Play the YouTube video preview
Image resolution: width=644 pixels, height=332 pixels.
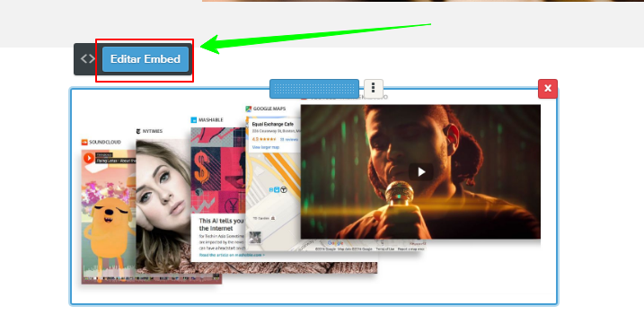(421, 172)
